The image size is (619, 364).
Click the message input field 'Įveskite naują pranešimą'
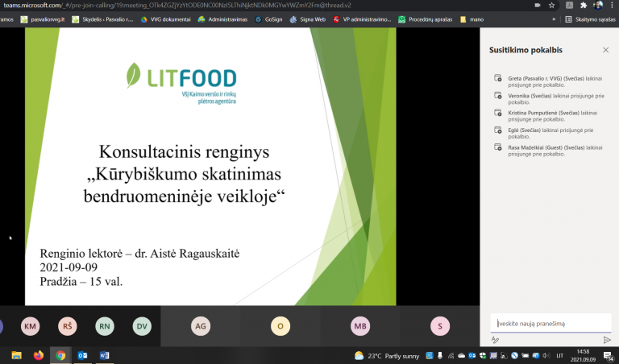[x=550, y=324]
